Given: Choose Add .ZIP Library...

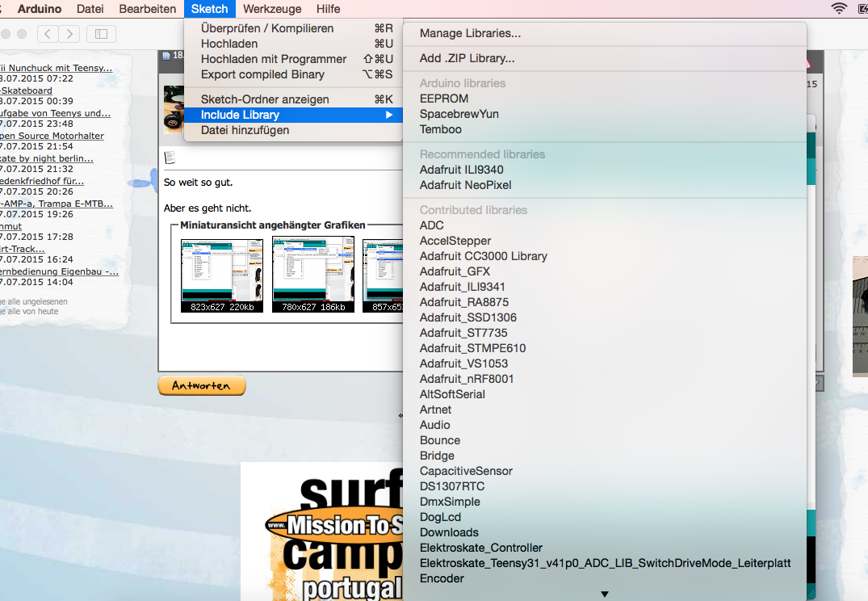Looking at the screenshot, I should coord(605,58).
